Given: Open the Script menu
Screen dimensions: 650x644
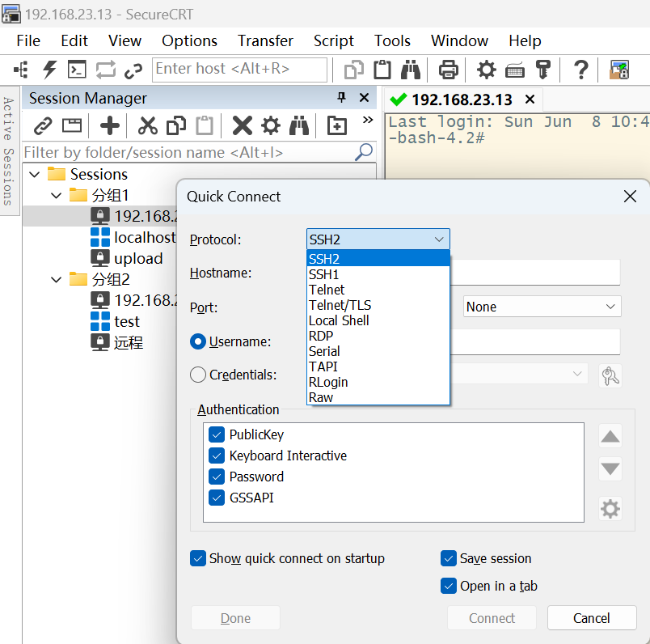Looking at the screenshot, I should pos(333,41).
